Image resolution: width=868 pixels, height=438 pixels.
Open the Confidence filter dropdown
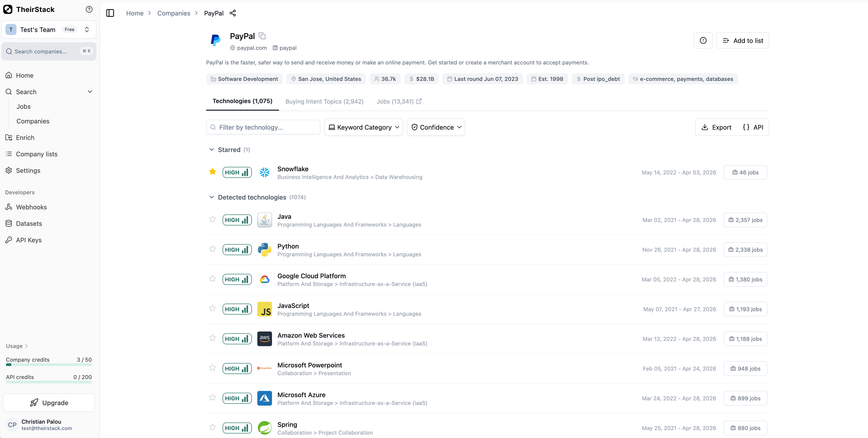point(436,127)
